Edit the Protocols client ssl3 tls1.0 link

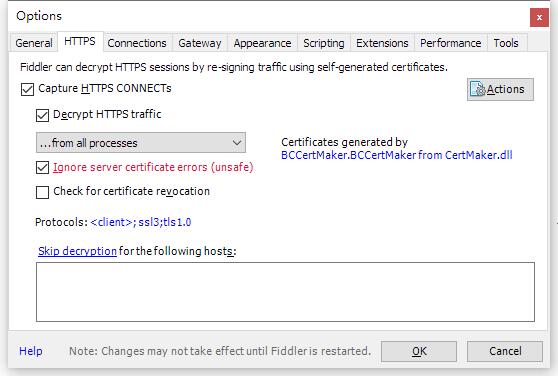141,222
